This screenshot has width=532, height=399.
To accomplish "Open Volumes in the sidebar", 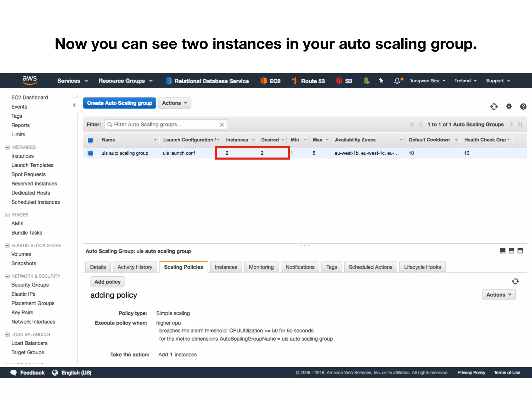I will [21, 254].
